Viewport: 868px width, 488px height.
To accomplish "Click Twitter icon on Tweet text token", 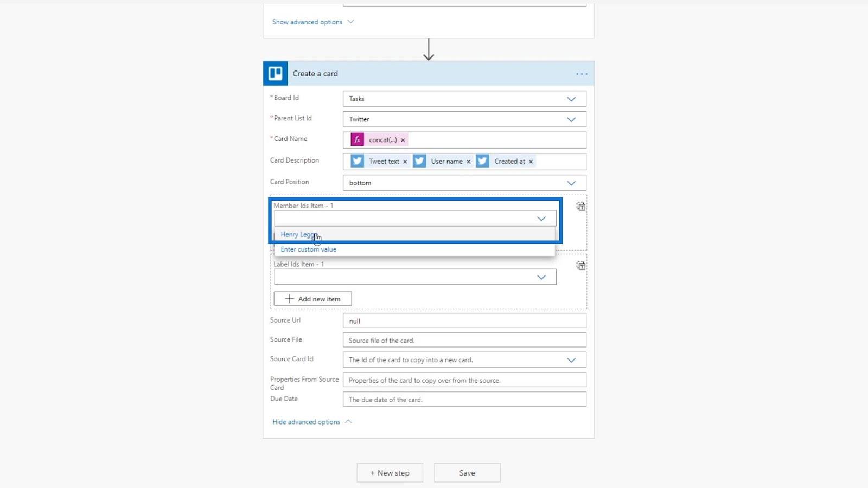I will pyautogui.click(x=357, y=161).
